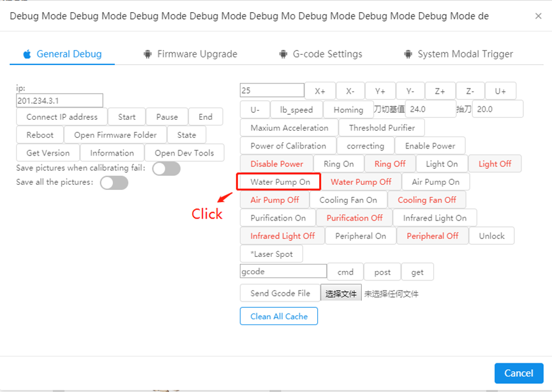
Task: Select the ip address input field
Action: coord(59,100)
